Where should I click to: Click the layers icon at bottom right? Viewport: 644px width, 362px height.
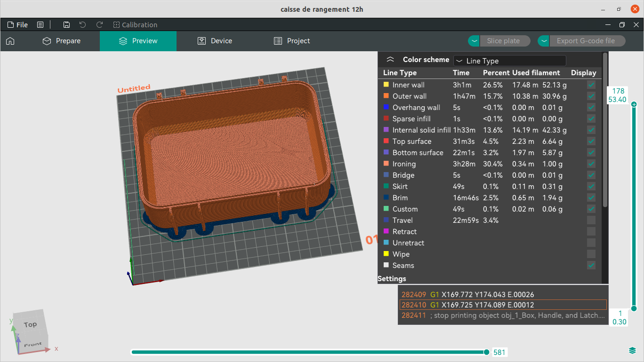(x=632, y=351)
